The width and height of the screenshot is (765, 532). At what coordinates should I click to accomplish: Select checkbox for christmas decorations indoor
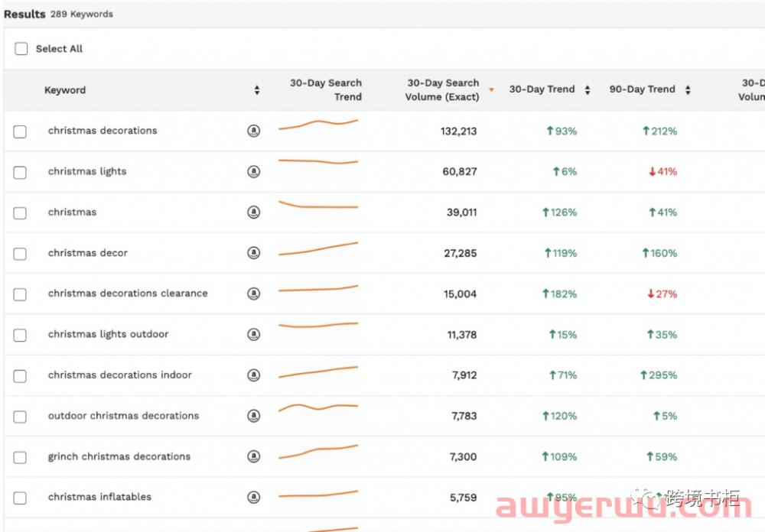[x=20, y=376]
